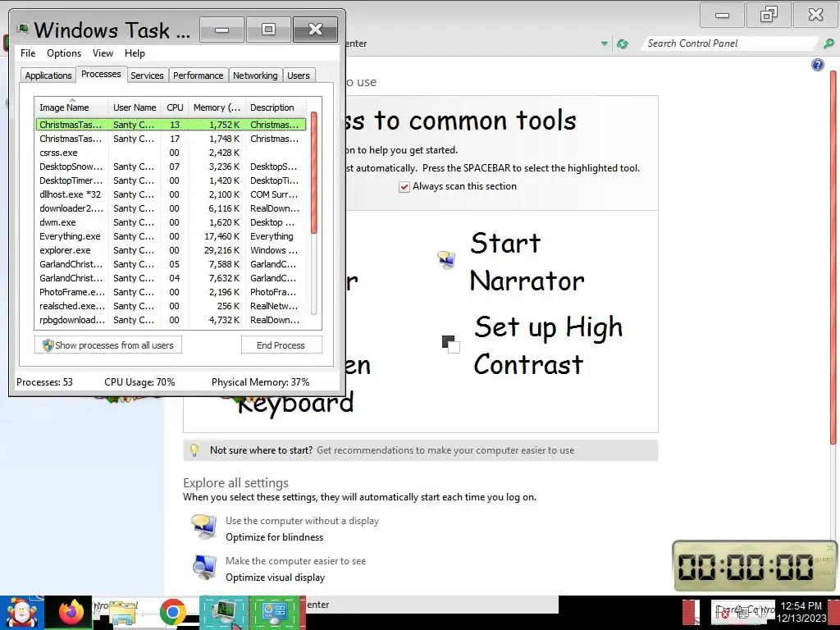Click the Use computer without display icon
Screen dimensions: 840x630
pyautogui.click(x=204, y=527)
